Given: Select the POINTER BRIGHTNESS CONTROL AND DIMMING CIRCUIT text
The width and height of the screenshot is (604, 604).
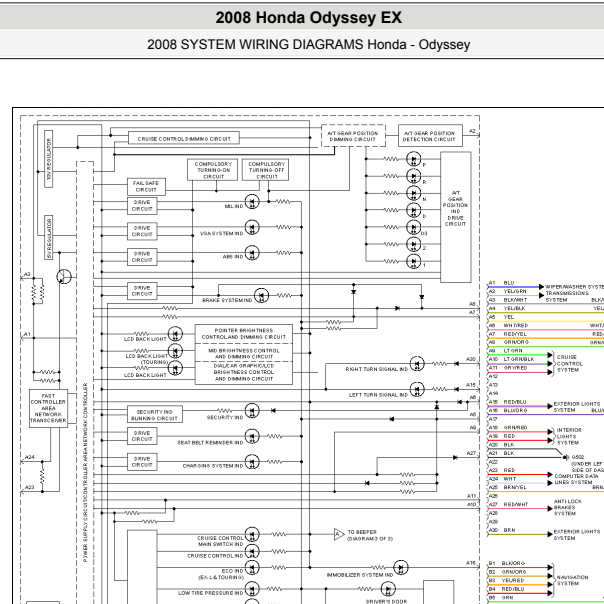Looking at the screenshot, I should click(x=244, y=334).
